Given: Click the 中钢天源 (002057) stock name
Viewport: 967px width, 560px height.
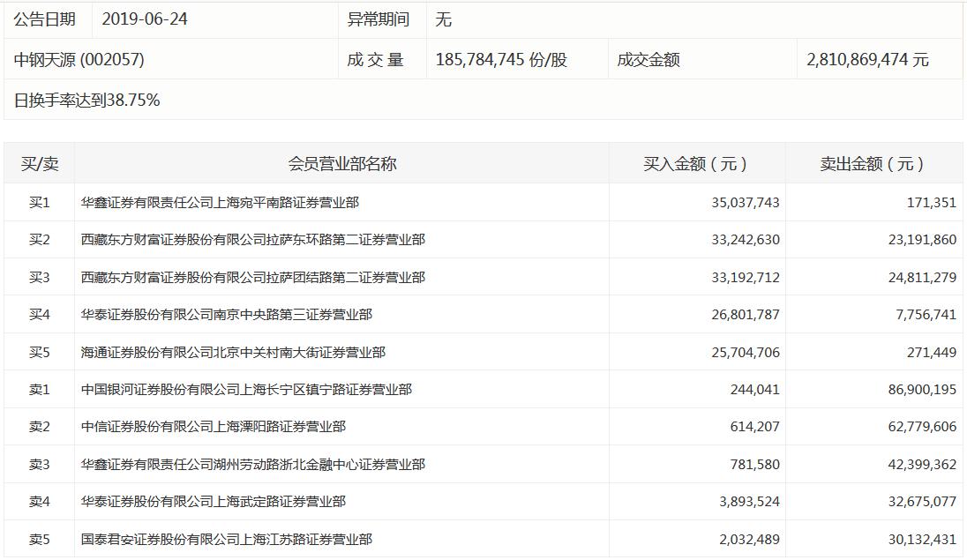Looking at the screenshot, I should pyautogui.click(x=79, y=60).
